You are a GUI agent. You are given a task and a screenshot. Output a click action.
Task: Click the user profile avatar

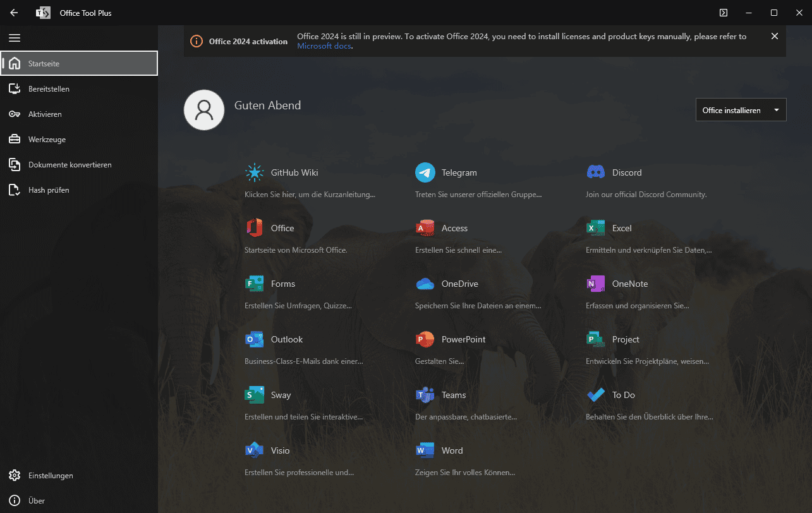[204, 110]
